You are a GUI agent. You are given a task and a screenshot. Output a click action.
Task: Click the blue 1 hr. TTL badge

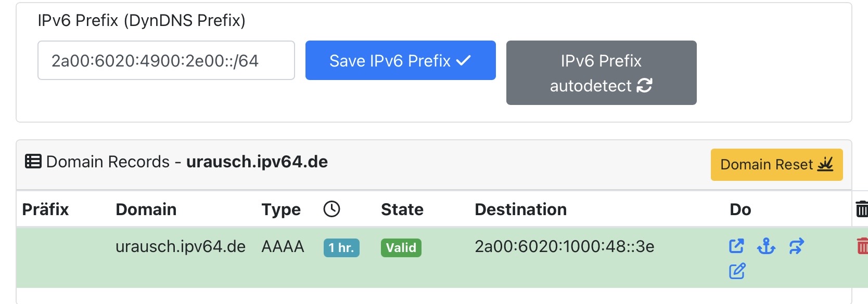pyautogui.click(x=341, y=248)
